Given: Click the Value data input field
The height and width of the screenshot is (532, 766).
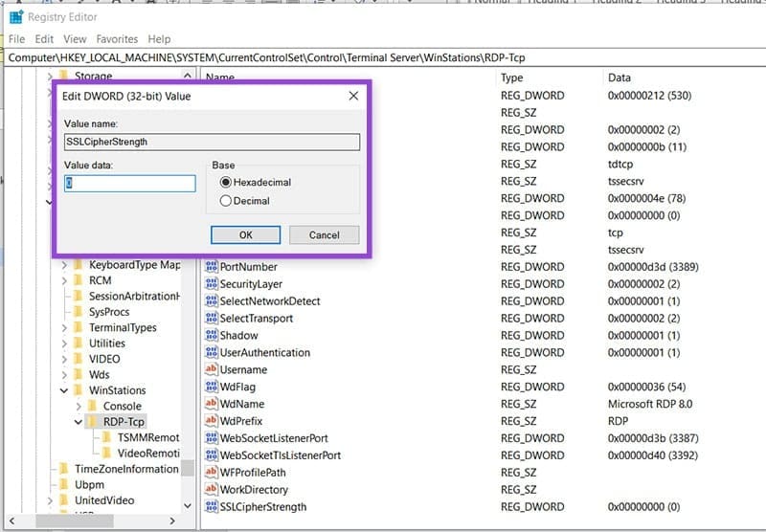Looking at the screenshot, I should pyautogui.click(x=130, y=183).
